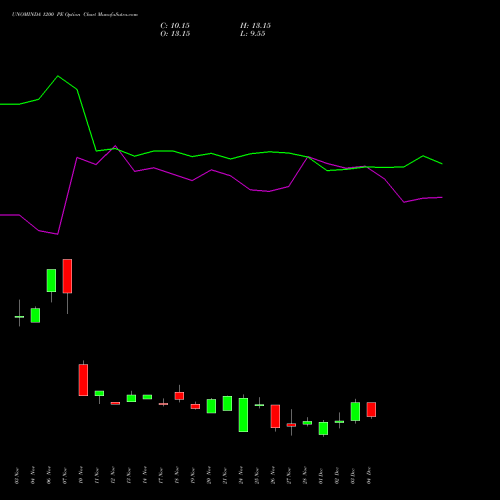The image size is (500, 500).
Task: Click the 07 Nov date label
Action: 65,476
